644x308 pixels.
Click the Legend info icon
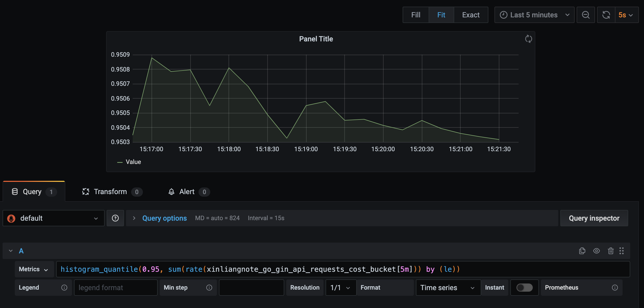[x=64, y=288]
